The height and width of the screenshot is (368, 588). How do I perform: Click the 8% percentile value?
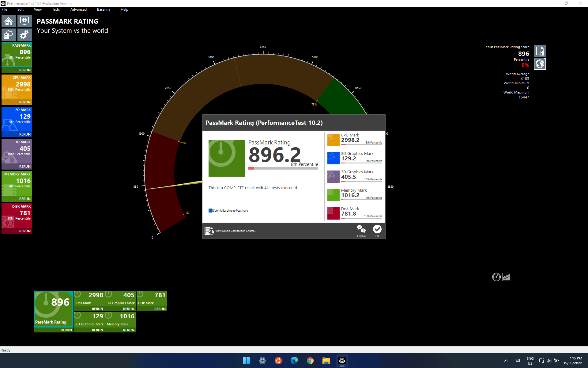coord(525,65)
